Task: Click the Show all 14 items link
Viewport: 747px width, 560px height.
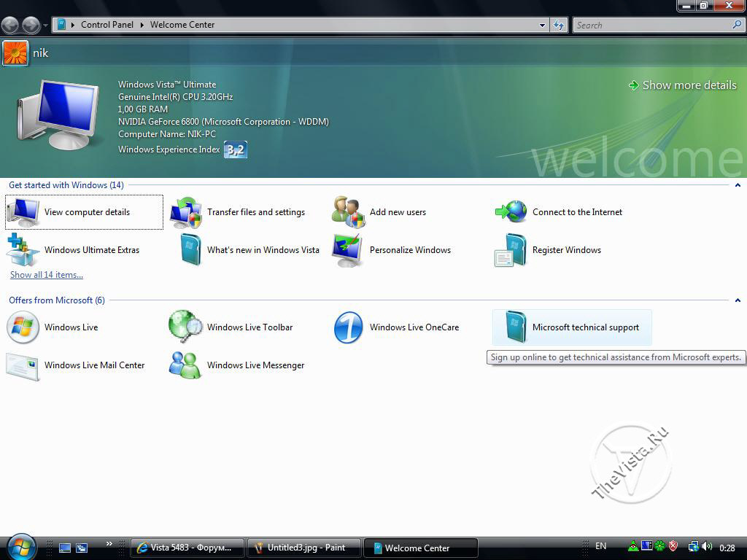Action: 47,275
